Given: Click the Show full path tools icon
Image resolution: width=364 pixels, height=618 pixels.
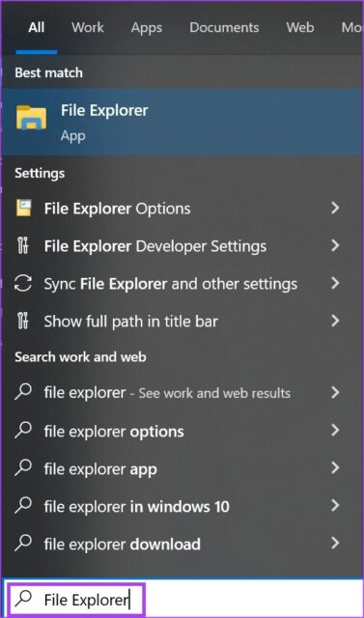Looking at the screenshot, I should click(23, 321).
